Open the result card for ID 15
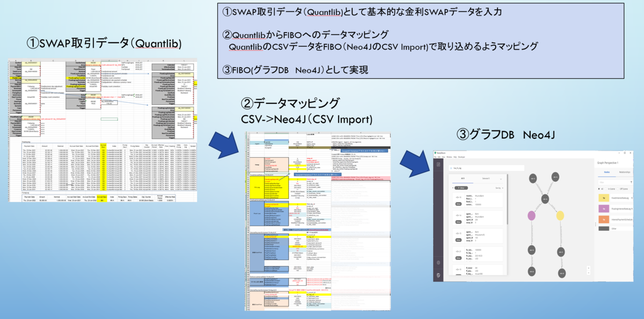This screenshot has height=319, width=644. [x=478, y=236]
